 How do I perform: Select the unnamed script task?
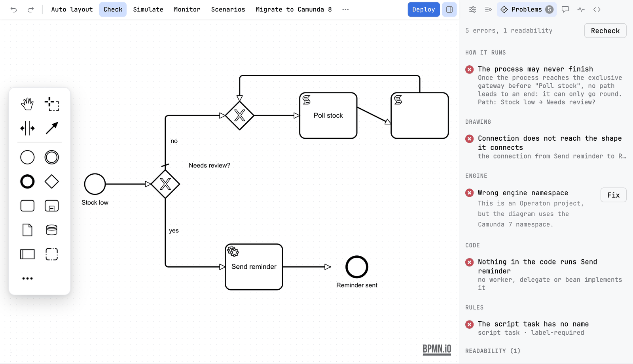[420, 115]
